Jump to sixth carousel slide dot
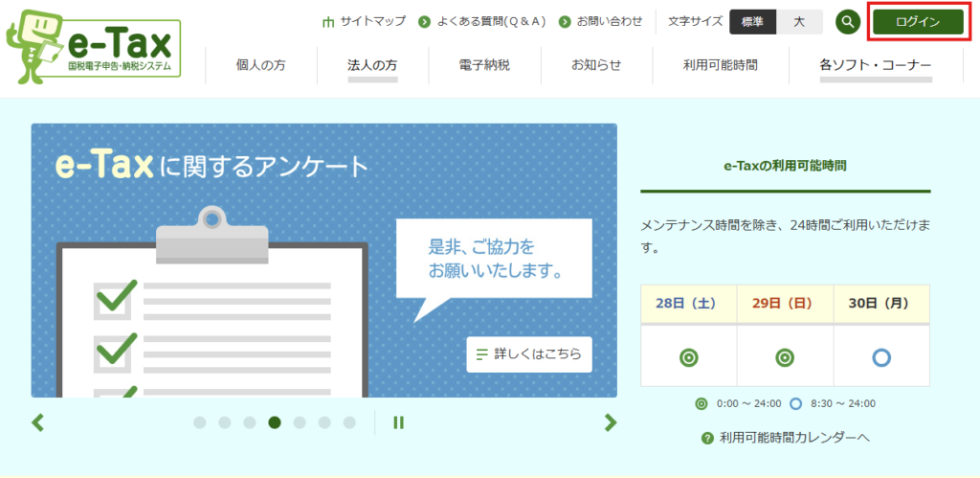980x478 pixels. 324,423
